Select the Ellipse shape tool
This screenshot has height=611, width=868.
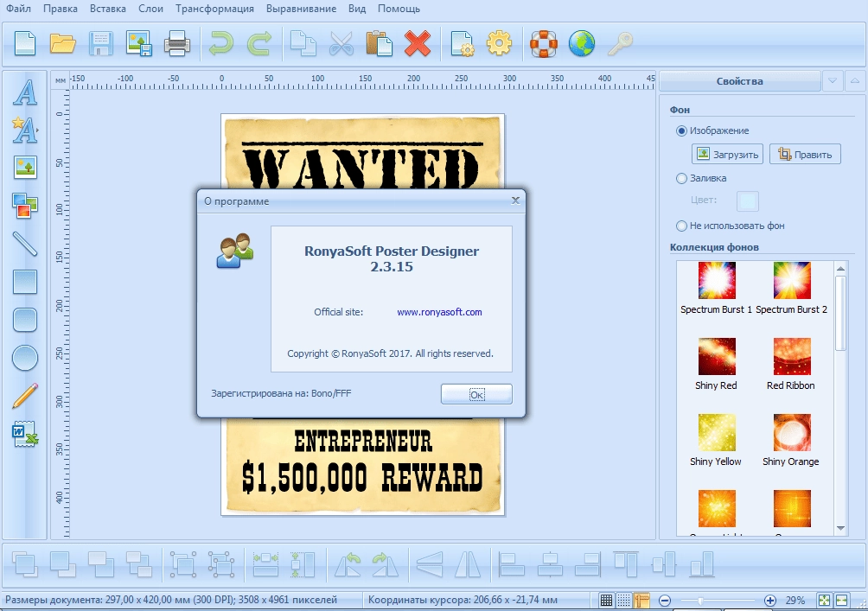(x=25, y=358)
